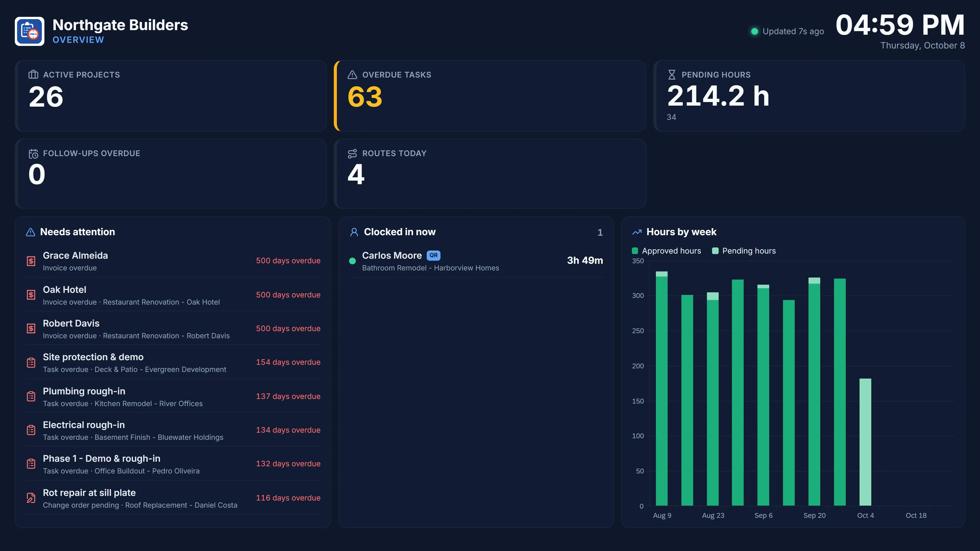
Task: Open Site protection & demo task title
Action: (93, 357)
